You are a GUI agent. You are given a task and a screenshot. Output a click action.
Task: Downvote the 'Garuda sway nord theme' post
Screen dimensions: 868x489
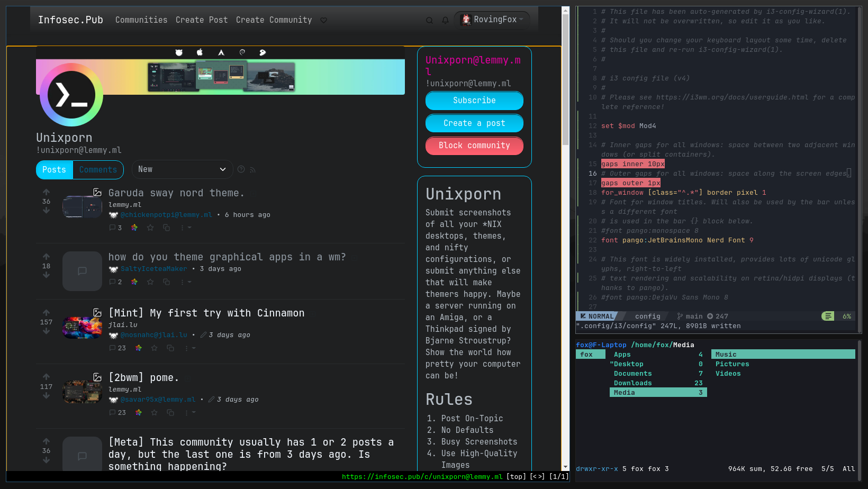point(46,210)
